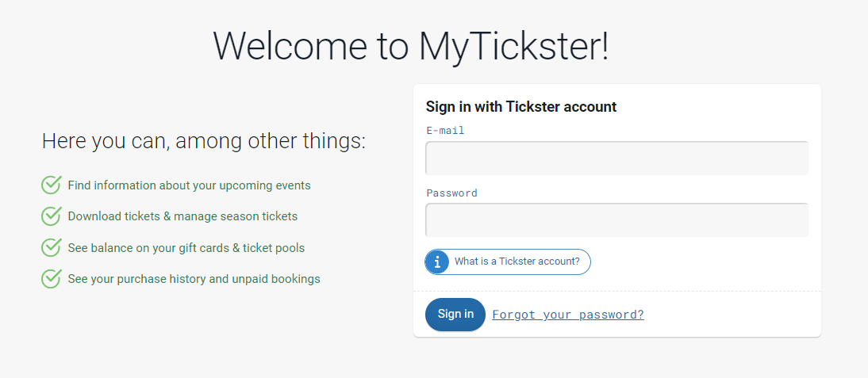The width and height of the screenshot is (868, 378).
Task: Click the checkmark icon beside Download tickets
Action: pyautogui.click(x=51, y=216)
